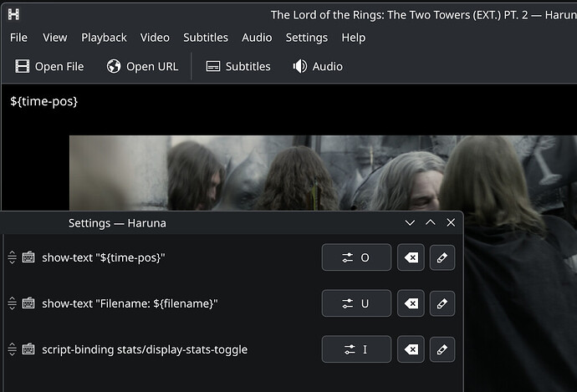Click the keep-above arrow in Settings title bar
The image size is (577, 392).
431,223
